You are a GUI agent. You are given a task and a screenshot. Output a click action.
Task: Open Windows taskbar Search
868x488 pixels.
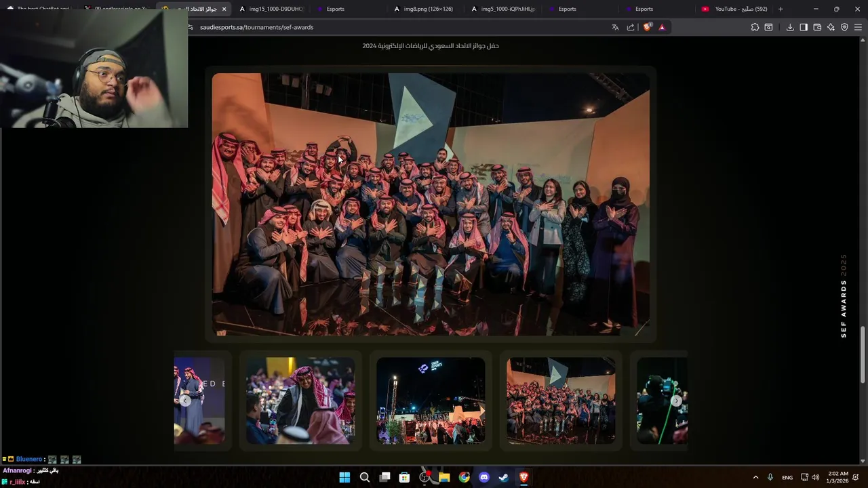click(365, 477)
